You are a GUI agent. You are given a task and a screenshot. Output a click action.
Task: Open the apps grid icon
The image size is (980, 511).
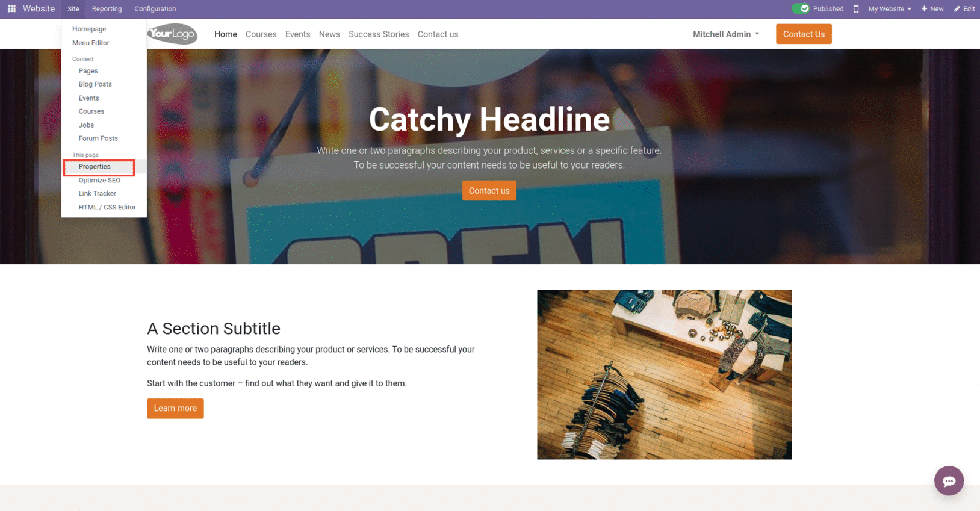pyautogui.click(x=11, y=9)
